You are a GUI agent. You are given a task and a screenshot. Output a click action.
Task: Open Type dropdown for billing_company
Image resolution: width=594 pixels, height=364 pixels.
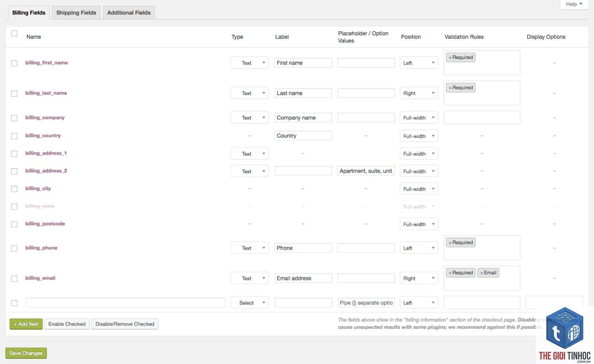tap(249, 118)
